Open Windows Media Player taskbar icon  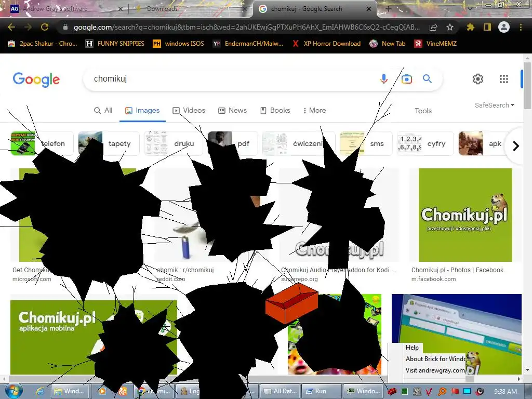tap(102, 391)
